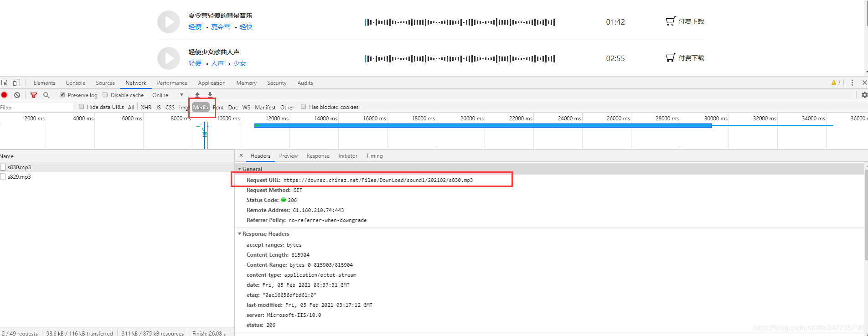Check the Hide data URLs box
This screenshot has height=336, width=868.
coord(82,107)
